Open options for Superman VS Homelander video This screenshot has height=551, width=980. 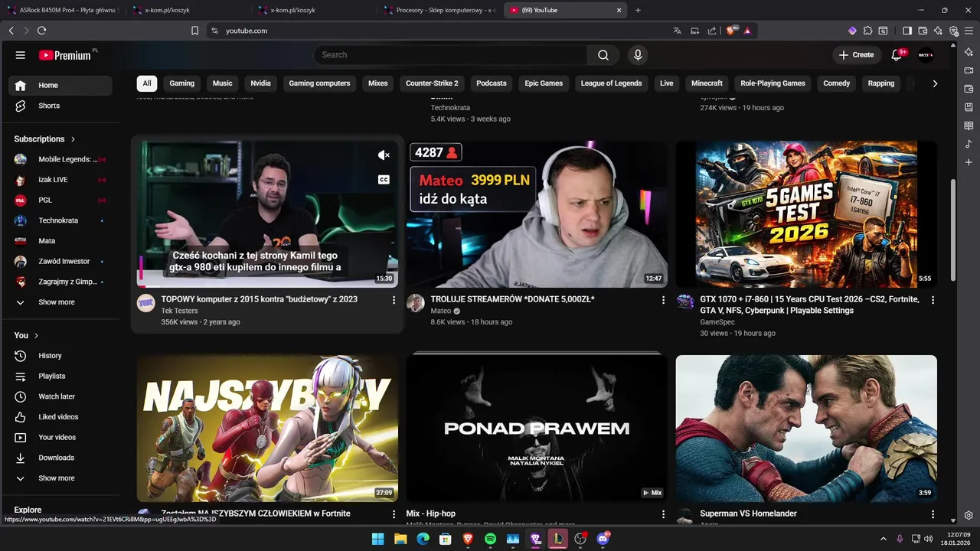coord(933,514)
